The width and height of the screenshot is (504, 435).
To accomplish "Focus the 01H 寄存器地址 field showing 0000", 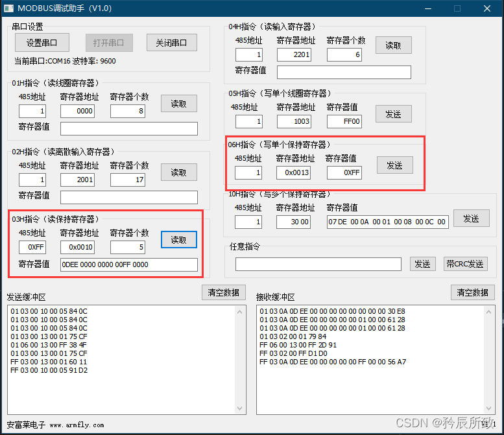I will click(x=77, y=111).
